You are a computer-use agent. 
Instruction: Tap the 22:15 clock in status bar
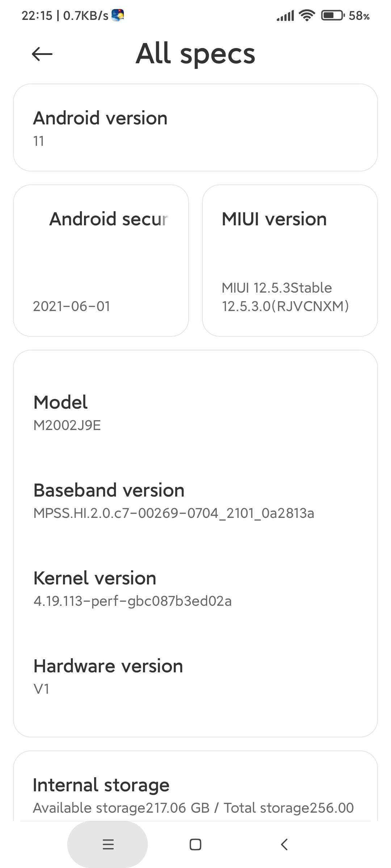37,16
